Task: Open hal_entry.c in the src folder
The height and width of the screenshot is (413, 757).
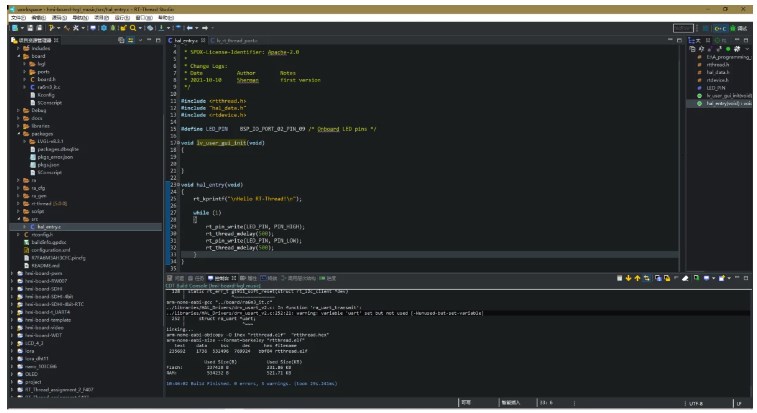Action: coord(49,227)
